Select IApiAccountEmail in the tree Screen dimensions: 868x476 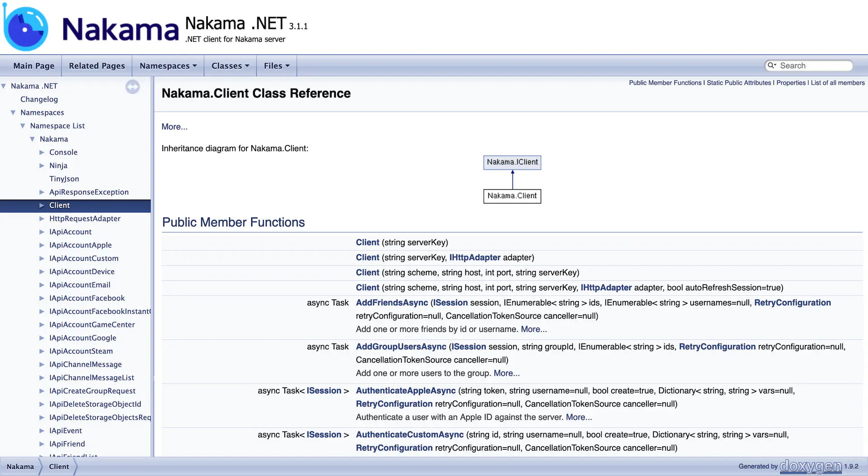click(x=80, y=285)
